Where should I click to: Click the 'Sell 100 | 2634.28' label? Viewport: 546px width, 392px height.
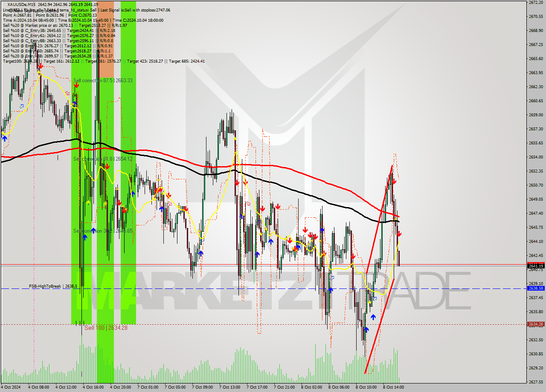point(106,328)
